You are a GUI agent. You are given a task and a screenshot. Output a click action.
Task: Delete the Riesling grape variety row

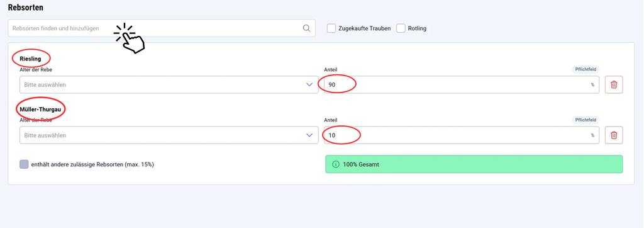click(614, 85)
